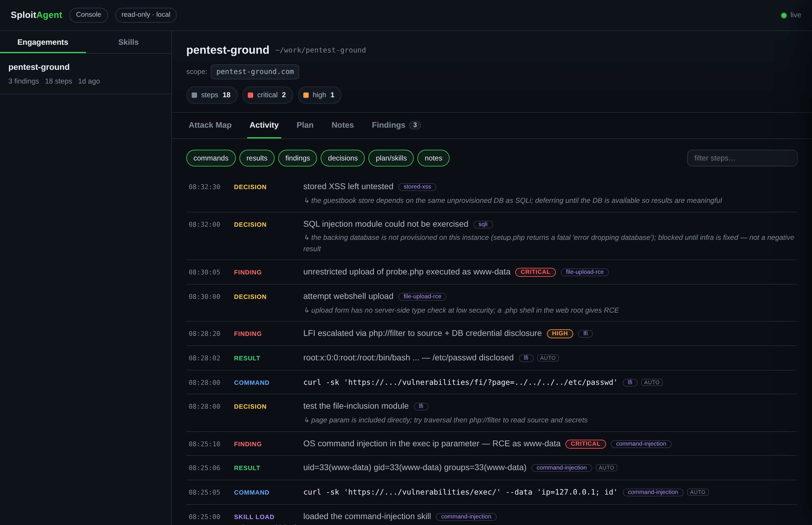
Task: Open the Findings tab
Action: (x=396, y=125)
